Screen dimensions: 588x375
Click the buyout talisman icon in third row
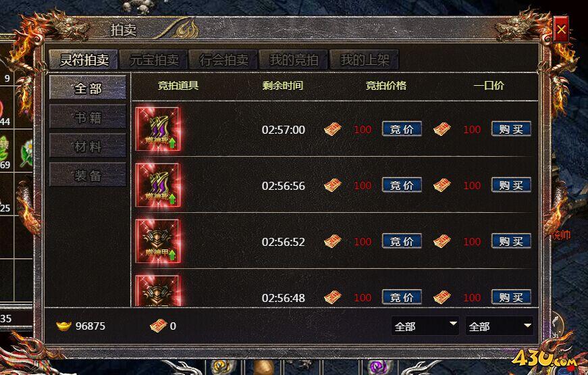tap(442, 241)
